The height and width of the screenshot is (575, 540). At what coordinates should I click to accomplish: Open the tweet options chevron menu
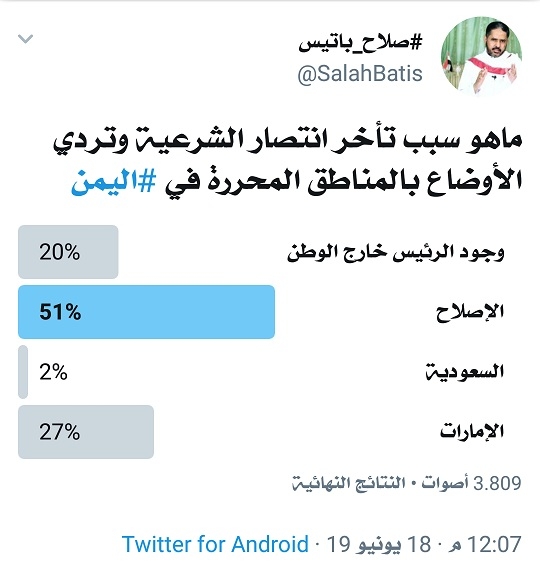point(25,39)
